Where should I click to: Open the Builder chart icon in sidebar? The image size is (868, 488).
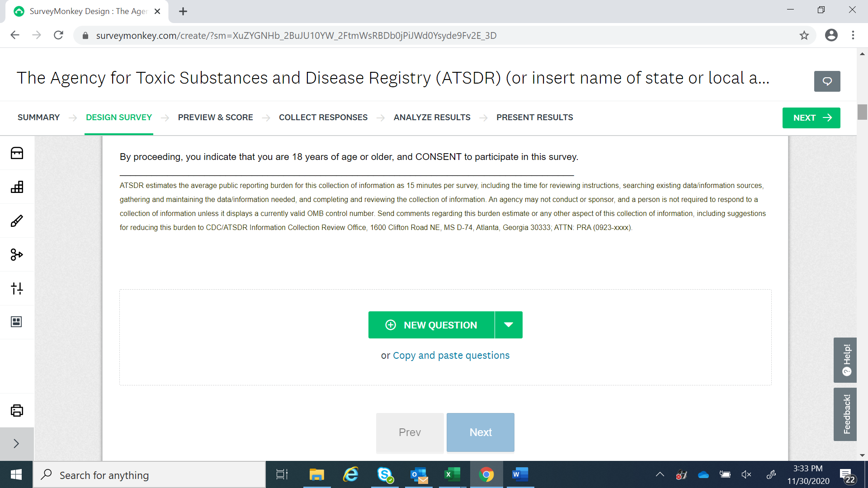(17, 187)
